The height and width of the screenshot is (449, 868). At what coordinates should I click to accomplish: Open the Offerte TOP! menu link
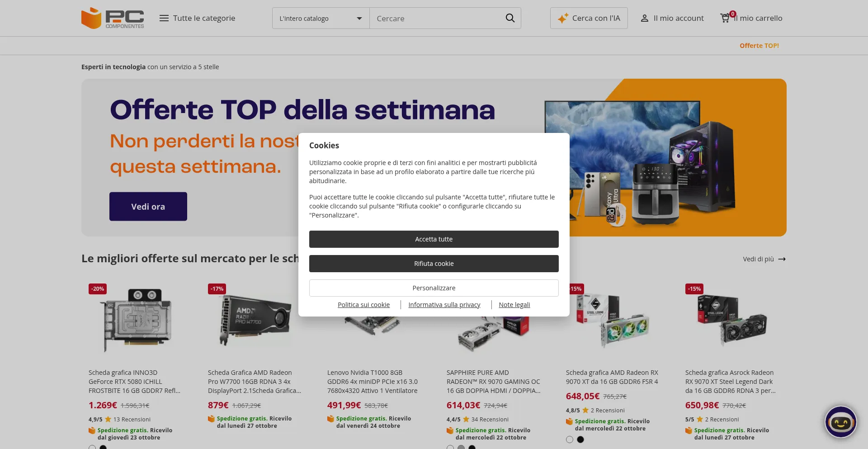pos(759,46)
